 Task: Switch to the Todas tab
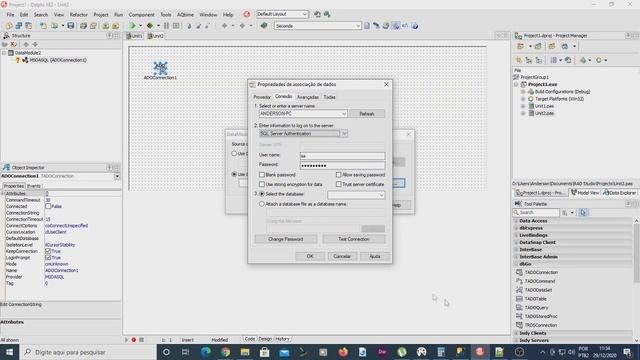pos(329,97)
